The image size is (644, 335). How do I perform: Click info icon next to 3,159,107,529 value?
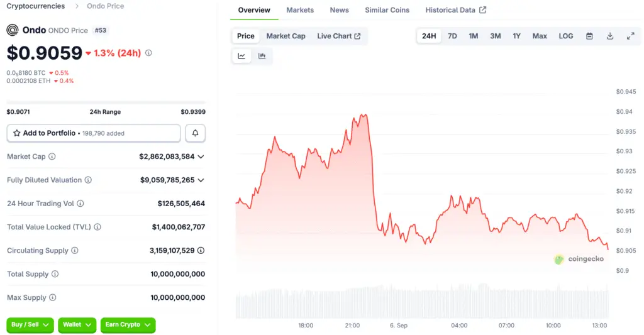click(x=201, y=250)
